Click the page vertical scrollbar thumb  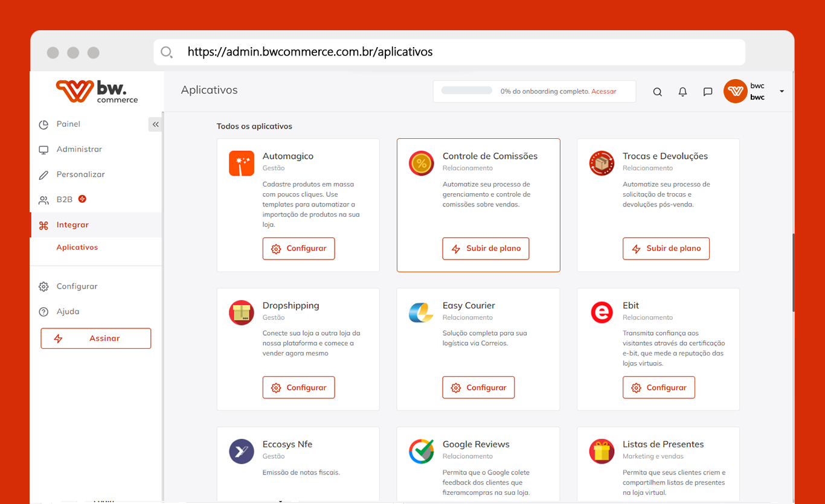tap(793, 272)
